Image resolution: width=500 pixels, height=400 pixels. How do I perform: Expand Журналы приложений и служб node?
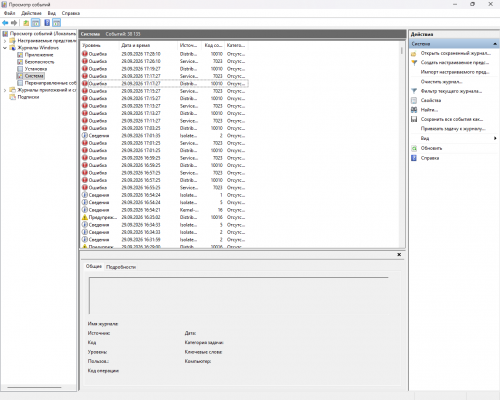(x=5, y=90)
